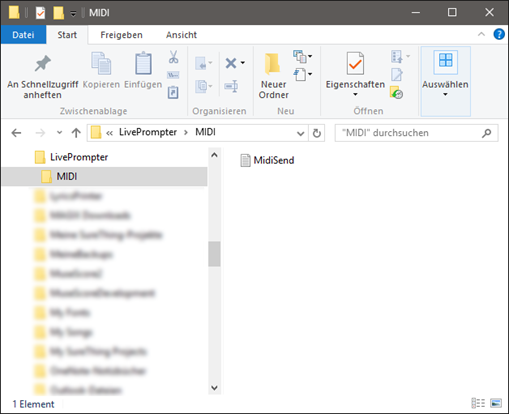Open the delete options dropdown arrow
This screenshot has width=509, height=414.
pos(243,63)
